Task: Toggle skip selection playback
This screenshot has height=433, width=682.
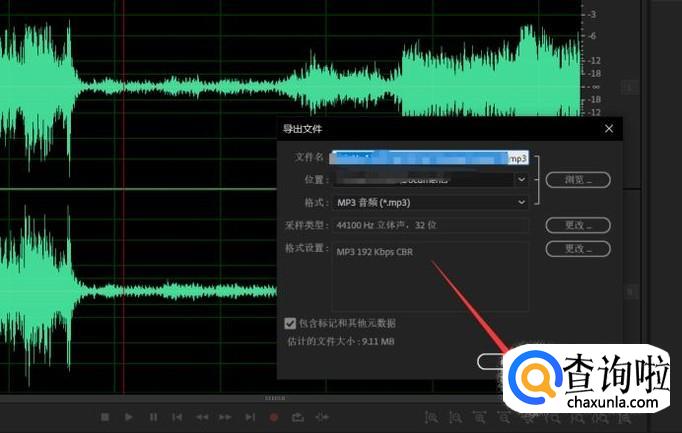Action: 322,417
